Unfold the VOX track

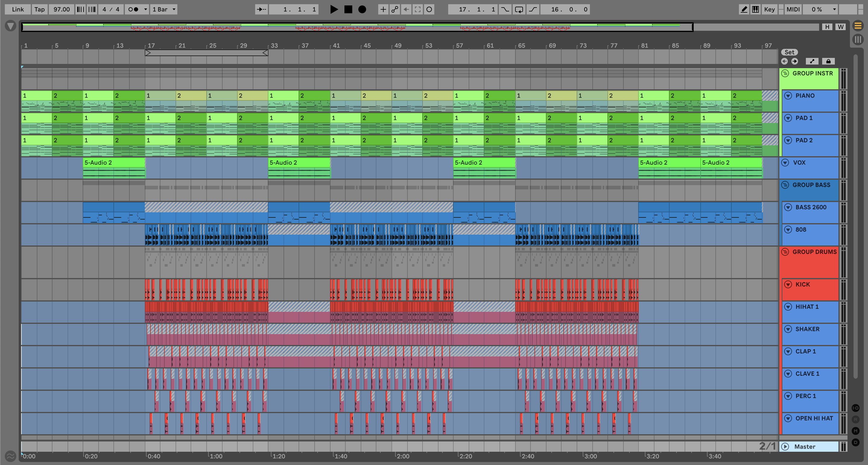(785, 163)
